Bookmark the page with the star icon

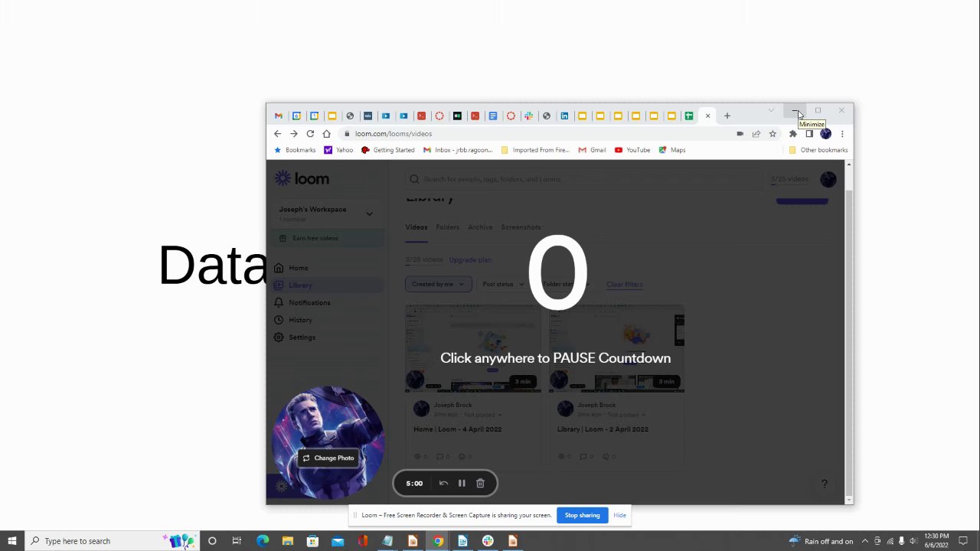tap(773, 134)
